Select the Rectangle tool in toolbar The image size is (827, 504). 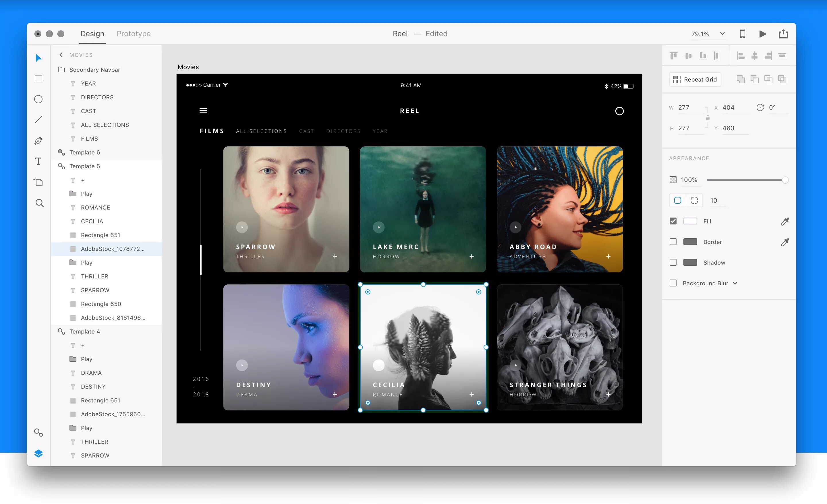[38, 79]
